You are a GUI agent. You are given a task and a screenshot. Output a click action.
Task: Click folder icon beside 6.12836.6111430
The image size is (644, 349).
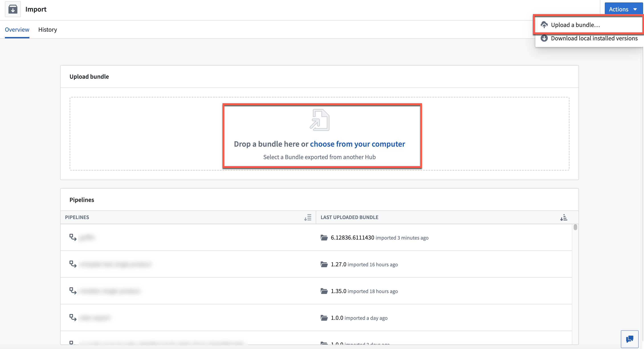pyautogui.click(x=324, y=238)
